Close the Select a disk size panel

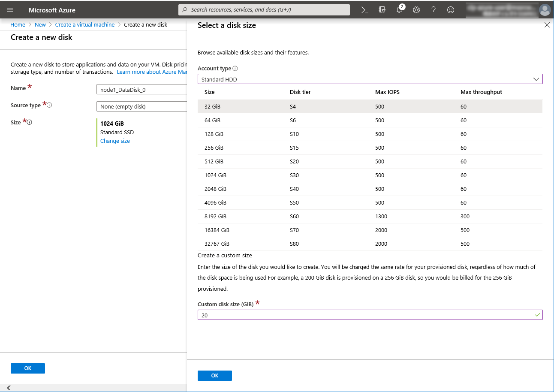pyautogui.click(x=547, y=25)
